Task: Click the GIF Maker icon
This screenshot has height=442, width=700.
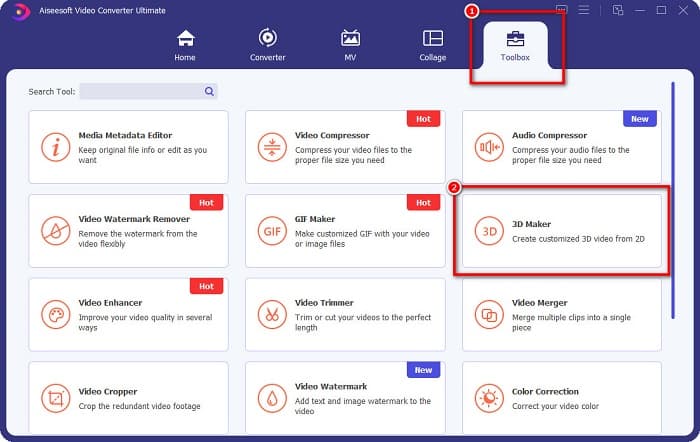Action: tap(272, 231)
